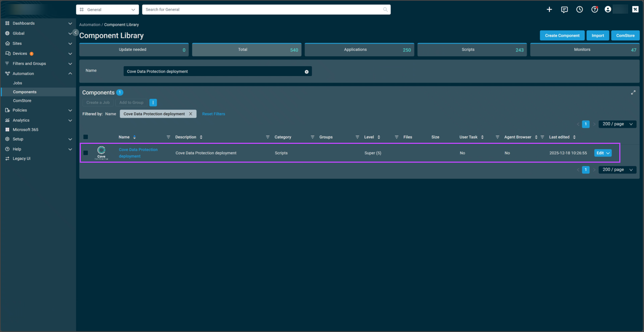Click the Create Component button
The image size is (644, 332).
pyautogui.click(x=562, y=35)
